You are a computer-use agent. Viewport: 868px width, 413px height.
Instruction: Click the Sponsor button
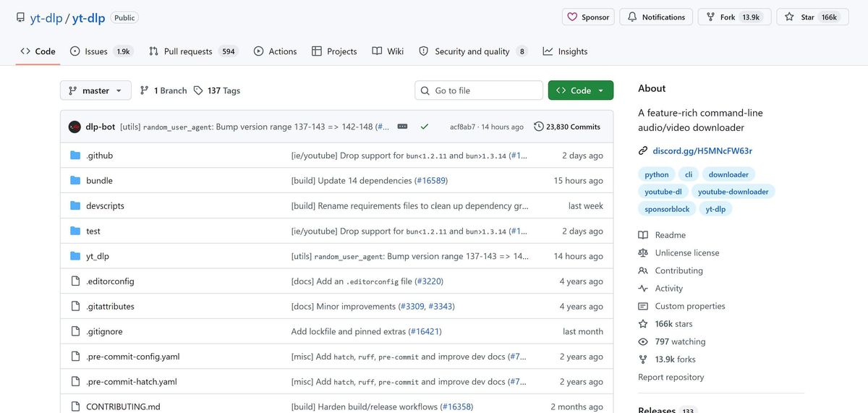588,17
